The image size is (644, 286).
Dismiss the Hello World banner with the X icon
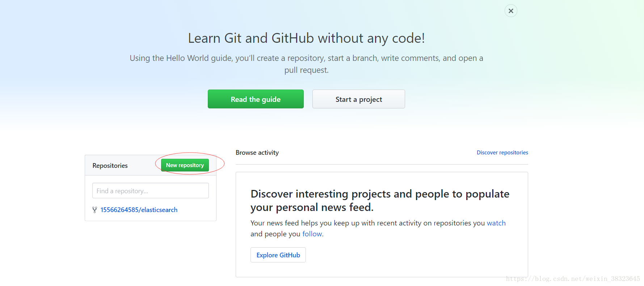coord(511,11)
